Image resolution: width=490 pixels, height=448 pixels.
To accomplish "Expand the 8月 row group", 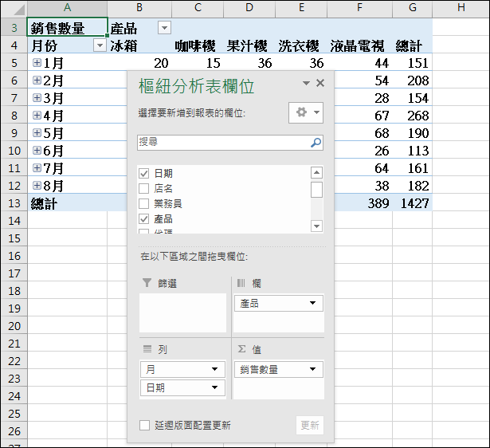I will point(37,186).
